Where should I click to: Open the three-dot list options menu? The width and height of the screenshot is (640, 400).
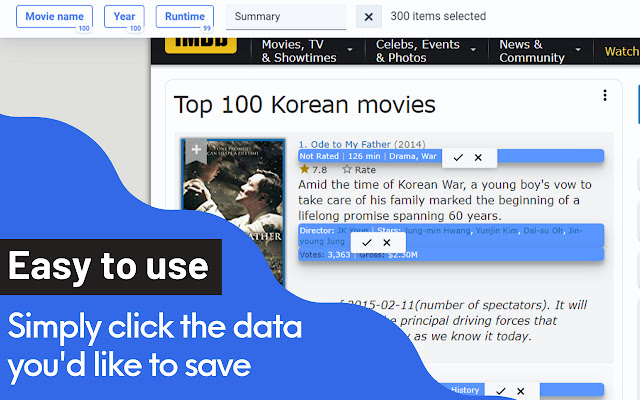605,95
